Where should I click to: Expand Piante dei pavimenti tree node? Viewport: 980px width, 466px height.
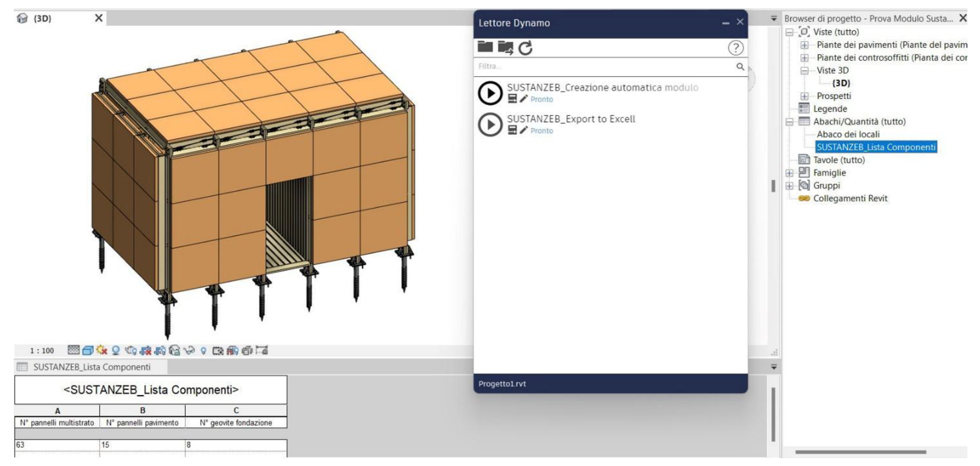pyautogui.click(x=804, y=45)
